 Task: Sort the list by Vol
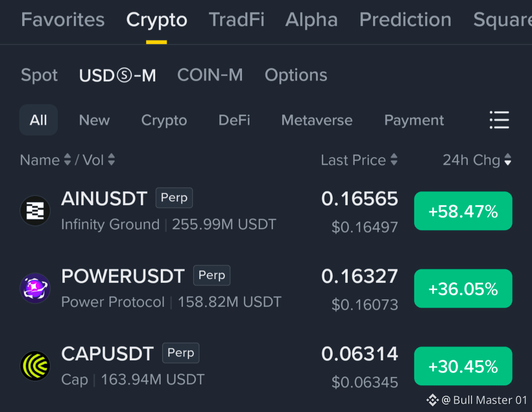[99, 160]
